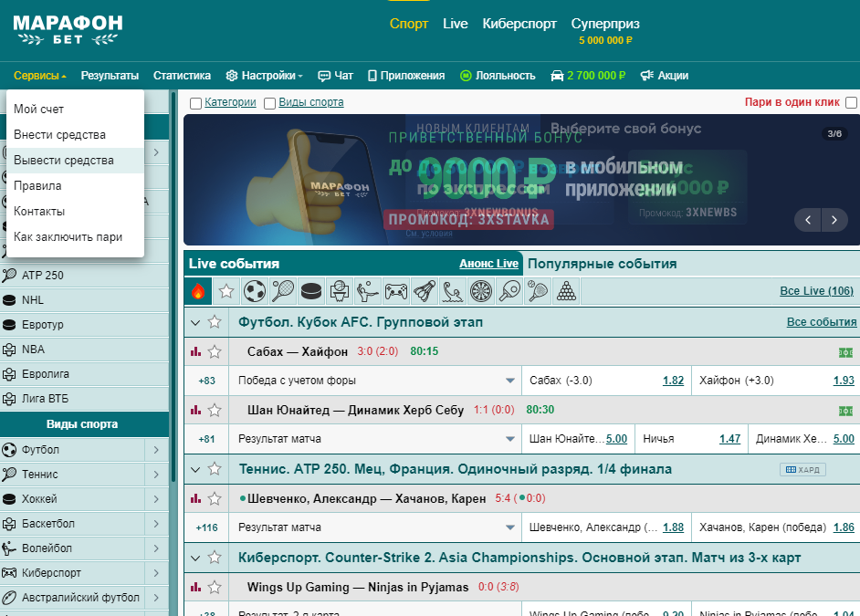
Task: Filter live events by football icon
Action: pyautogui.click(x=255, y=291)
